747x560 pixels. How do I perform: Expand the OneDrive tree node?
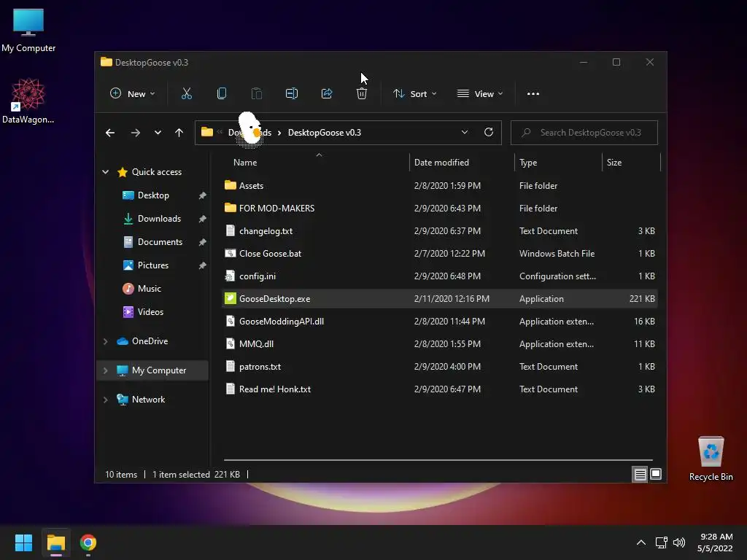point(105,341)
